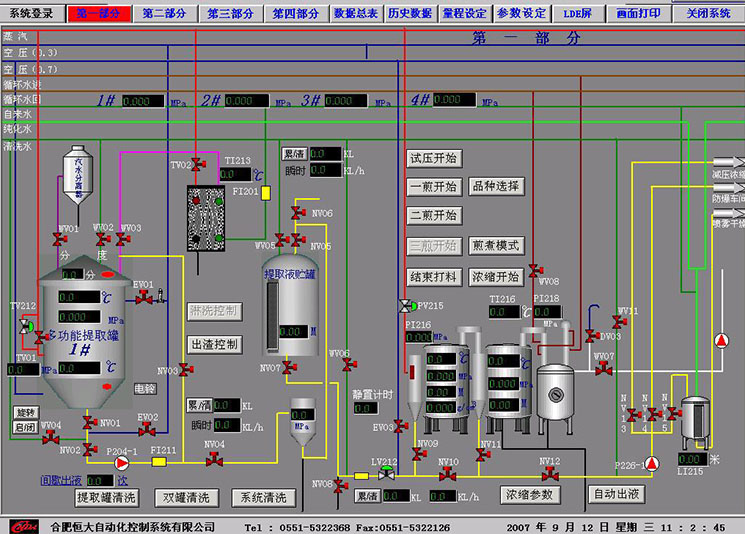745x534 pixels.
Task: Open 量程设定 settings
Action: (465, 13)
